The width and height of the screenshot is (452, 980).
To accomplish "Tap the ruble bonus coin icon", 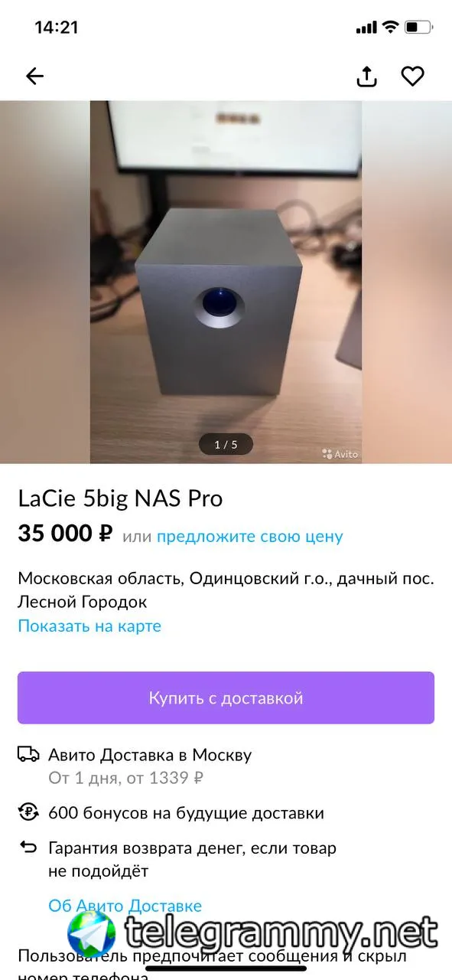I will tap(28, 812).
